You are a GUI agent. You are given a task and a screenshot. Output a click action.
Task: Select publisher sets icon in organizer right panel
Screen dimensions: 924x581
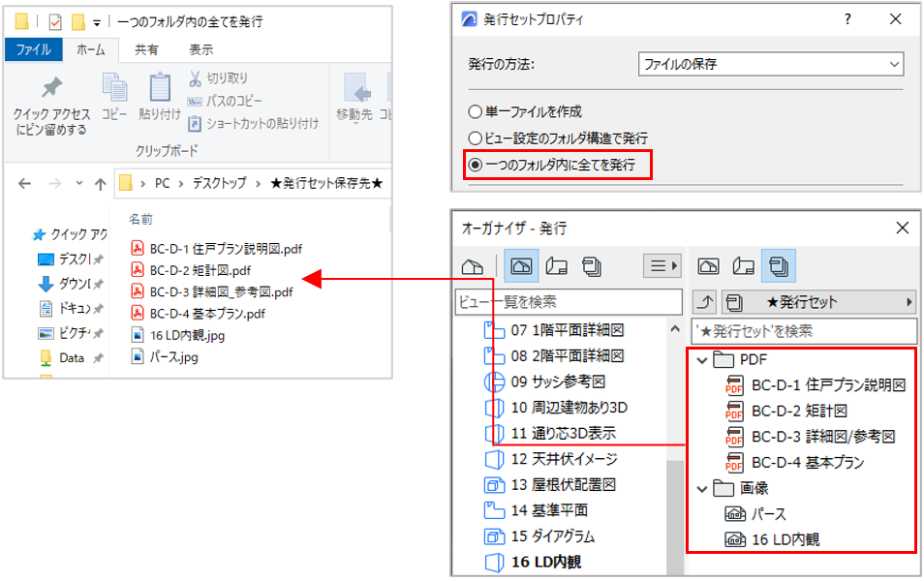(779, 265)
